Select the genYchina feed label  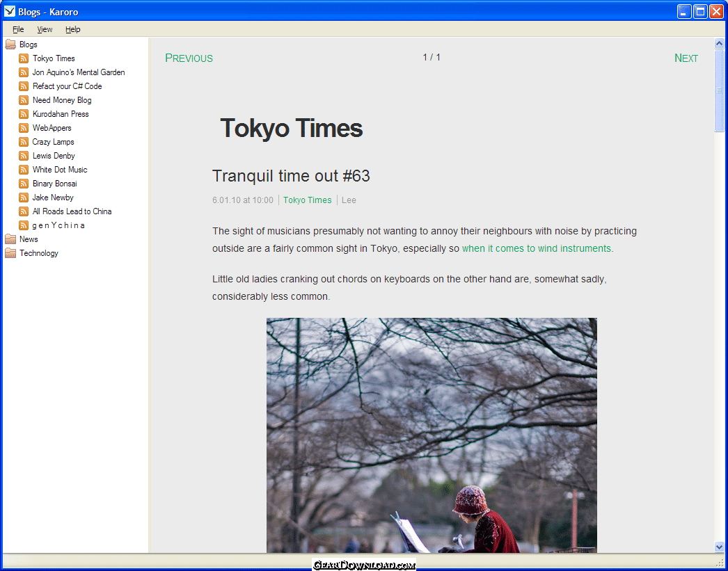58,225
